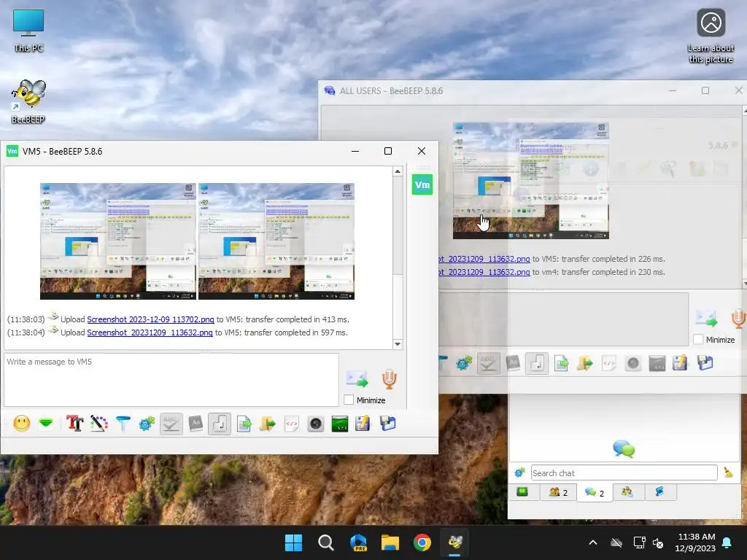The image size is (747, 560).
Task: Click the code snippet icon in VM5 toolbar
Action: pyautogui.click(x=292, y=424)
